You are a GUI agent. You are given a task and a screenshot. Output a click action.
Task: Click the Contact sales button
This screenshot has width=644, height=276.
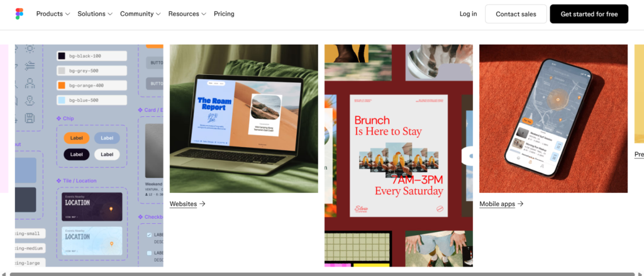click(x=516, y=14)
